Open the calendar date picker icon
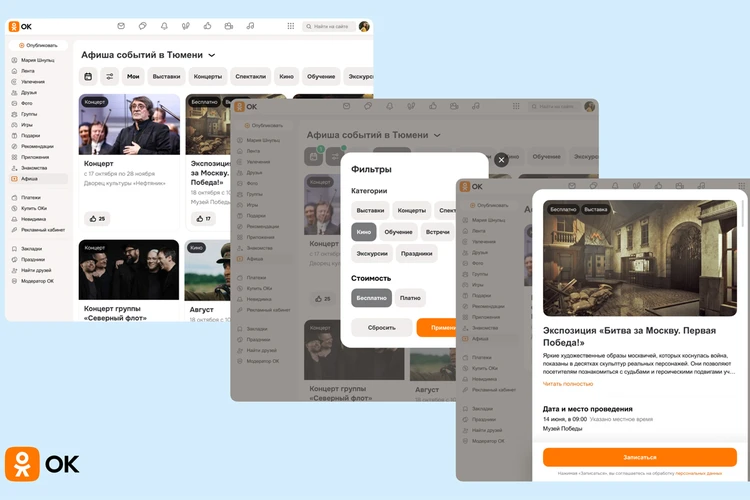The width and height of the screenshot is (750, 500). point(88,76)
